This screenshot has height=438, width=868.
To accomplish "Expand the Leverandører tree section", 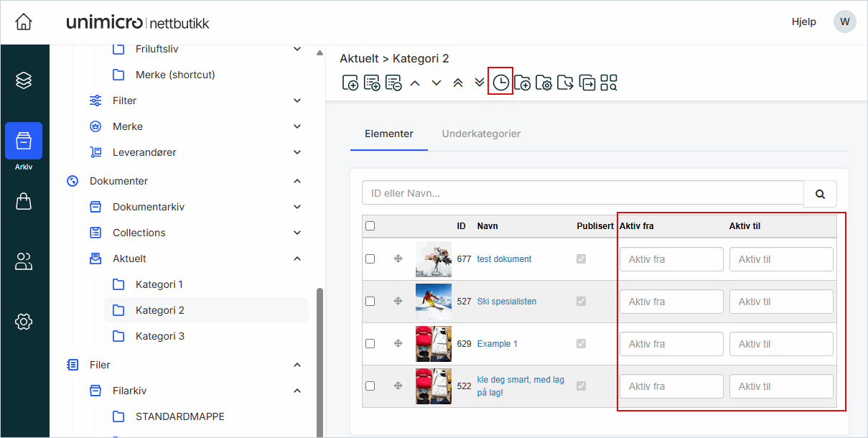I will click(x=297, y=152).
